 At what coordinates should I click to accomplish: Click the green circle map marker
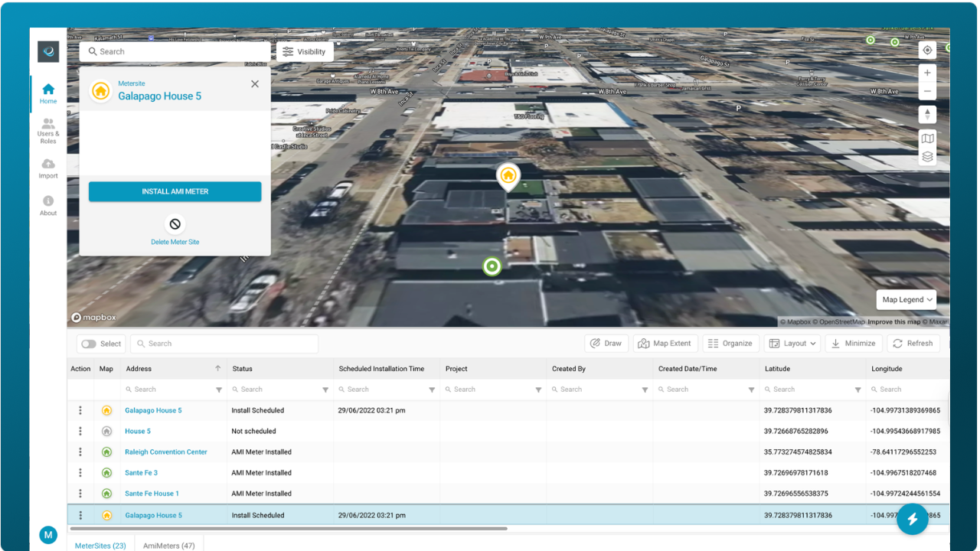[492, 266]
